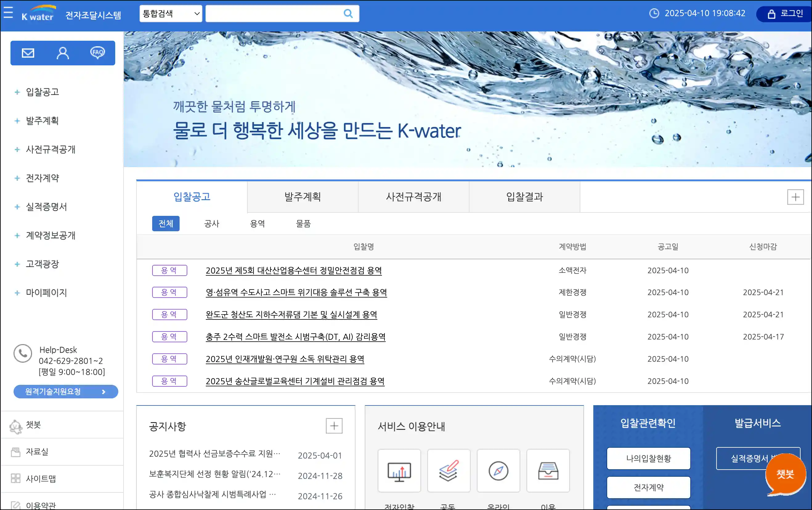Open 2025년 제5회 대산산업용수센터 정밀안전점검 용역

pos(294,270)
